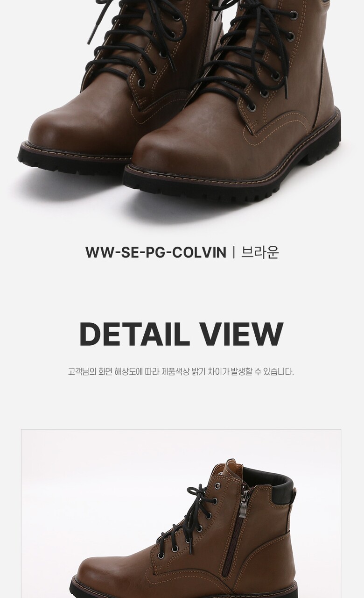The image size is (364, 598).
Task: Click the vertical divider beside product code
Action: [233, 252]
